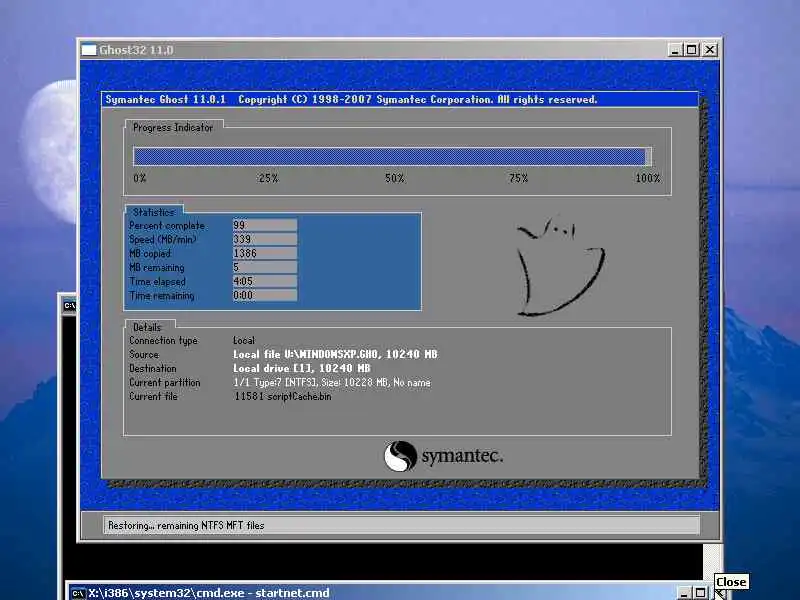Click the background console window icon

69,306
